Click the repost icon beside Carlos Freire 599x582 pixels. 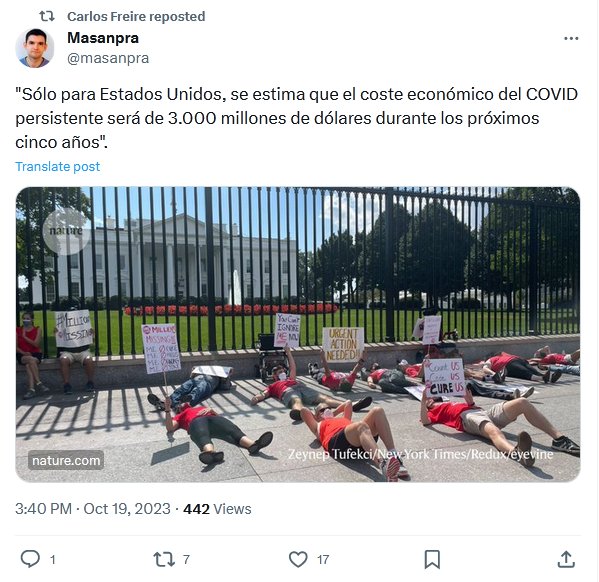[47, 16]
